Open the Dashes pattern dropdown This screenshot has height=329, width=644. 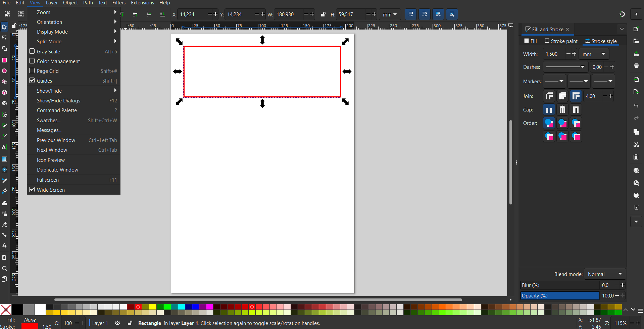565,67
